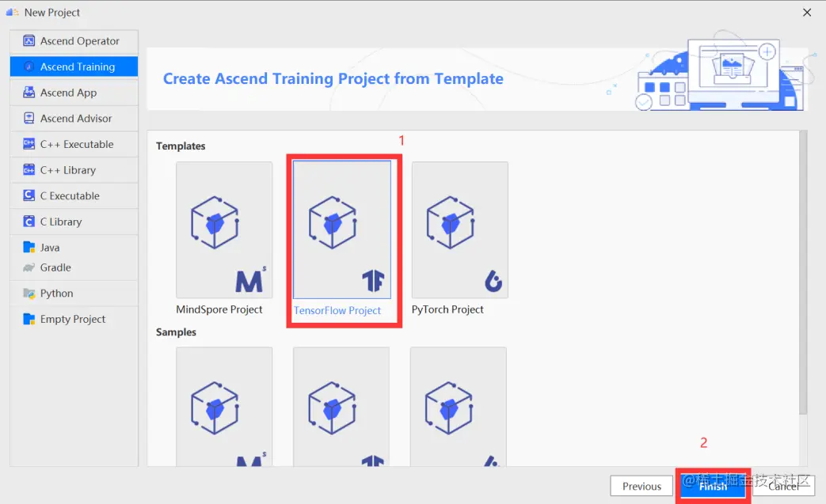The image size is (826, 504).
Task: Choose Java project type
Action: 74,248
